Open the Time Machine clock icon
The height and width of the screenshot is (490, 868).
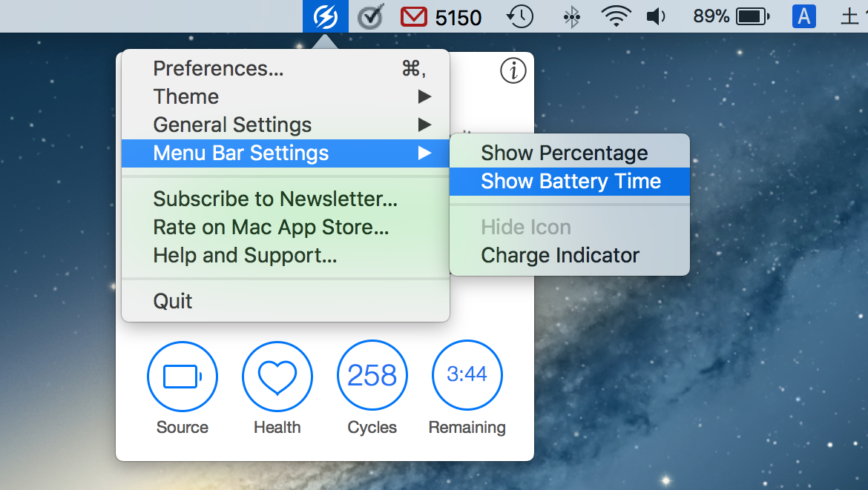pos(520,16)
